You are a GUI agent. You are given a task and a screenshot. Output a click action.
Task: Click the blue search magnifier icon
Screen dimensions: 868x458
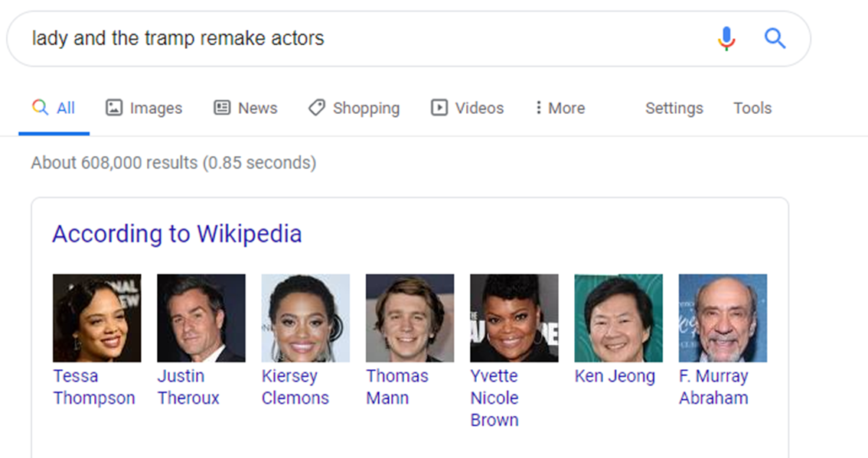[775, 39]
